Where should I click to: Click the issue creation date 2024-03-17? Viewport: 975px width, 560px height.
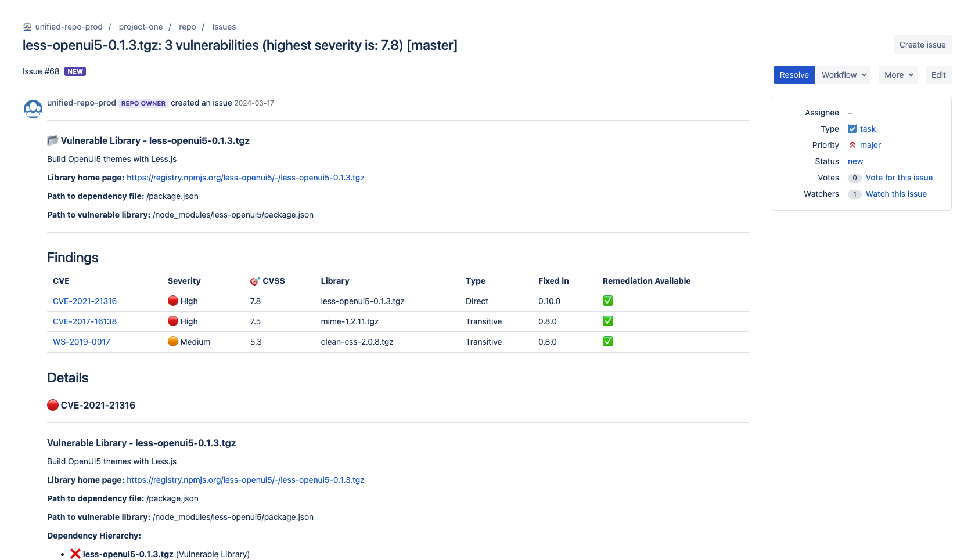click(x=254, y=103)
